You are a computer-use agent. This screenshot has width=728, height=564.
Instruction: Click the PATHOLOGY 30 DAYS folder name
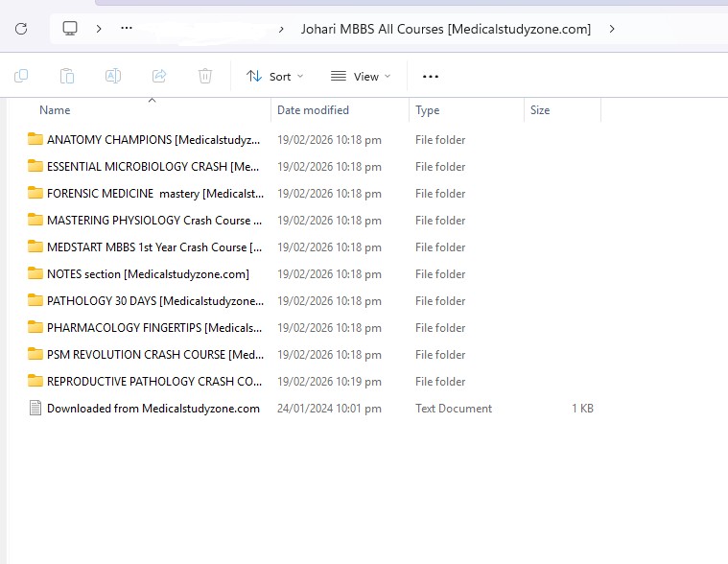coord(155,301)
